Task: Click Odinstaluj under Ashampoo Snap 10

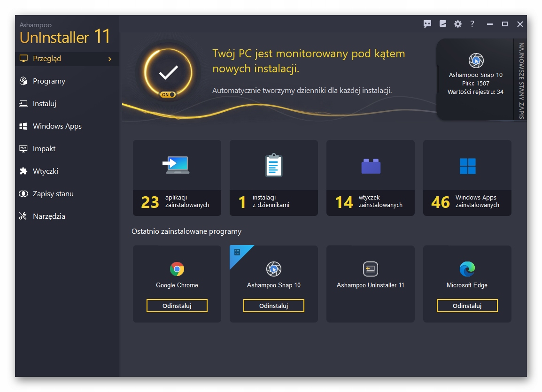Action: [273, 306]
